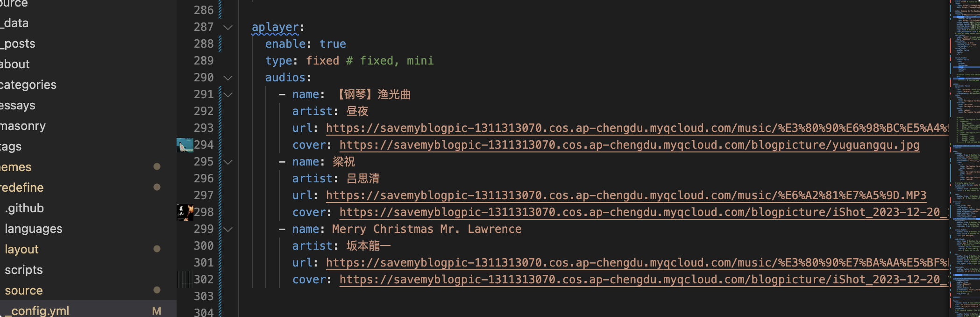Open the _config.yml file
Image resolution: width=980 pixels, height=317 pixels.
point(40,311)
